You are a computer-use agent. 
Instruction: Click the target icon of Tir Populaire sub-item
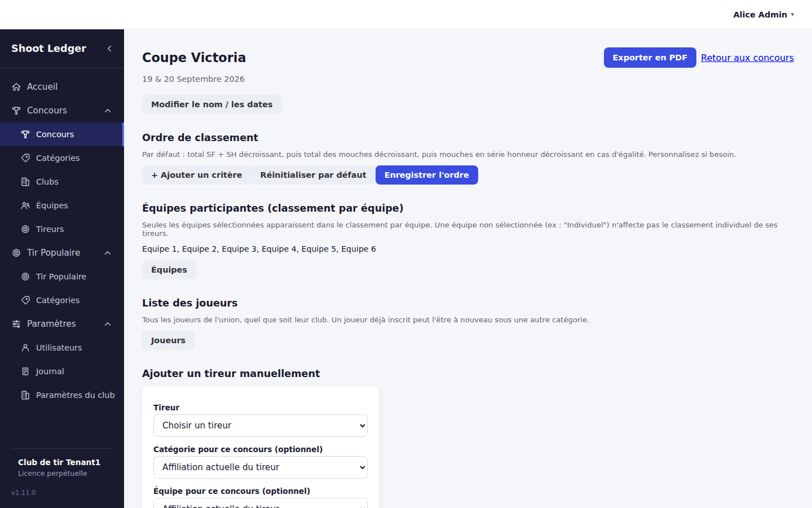pos(25,277)
